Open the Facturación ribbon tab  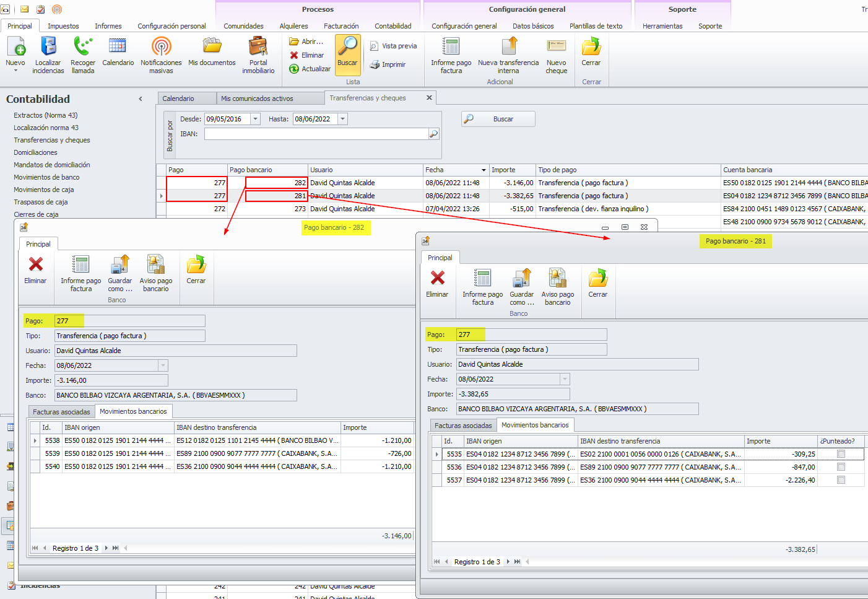click(x=341, y=26)
